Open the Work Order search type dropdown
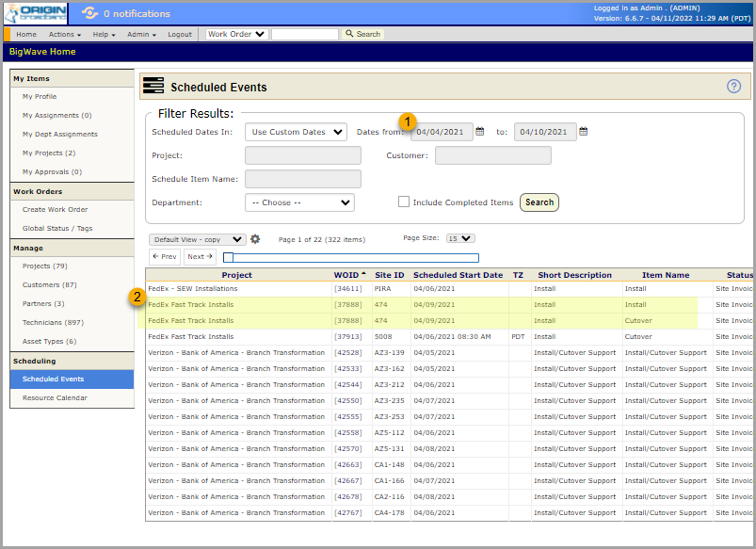This screenshot has width=756, height=549. [236, 34]
